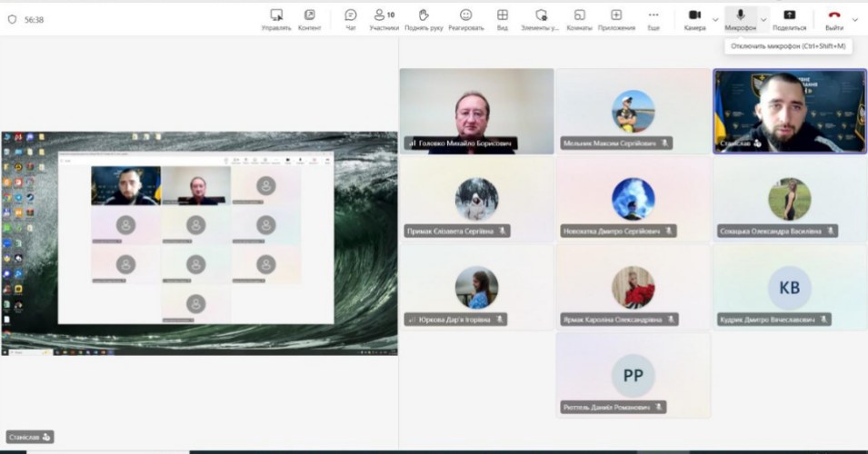The width and height of the screenshot is (868, 454).
Task: Select Головко Михайло Борисович's video tile
Action: pos(476,111)
